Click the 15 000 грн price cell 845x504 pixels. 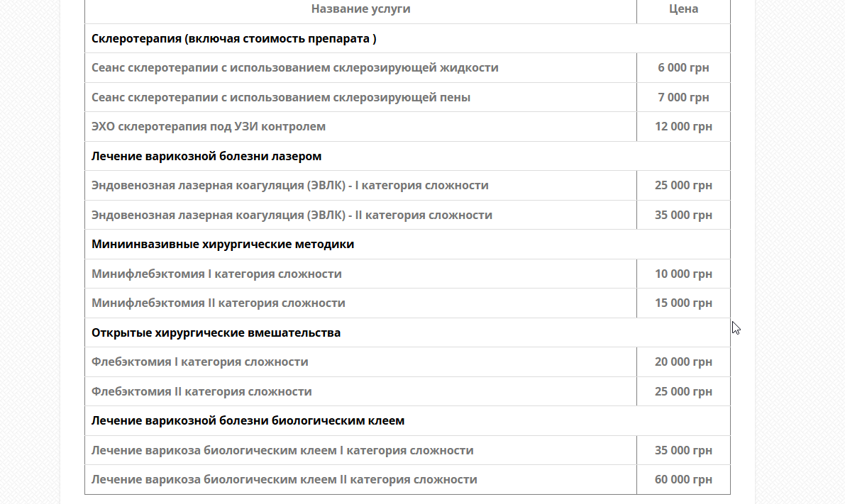[683, 303]
